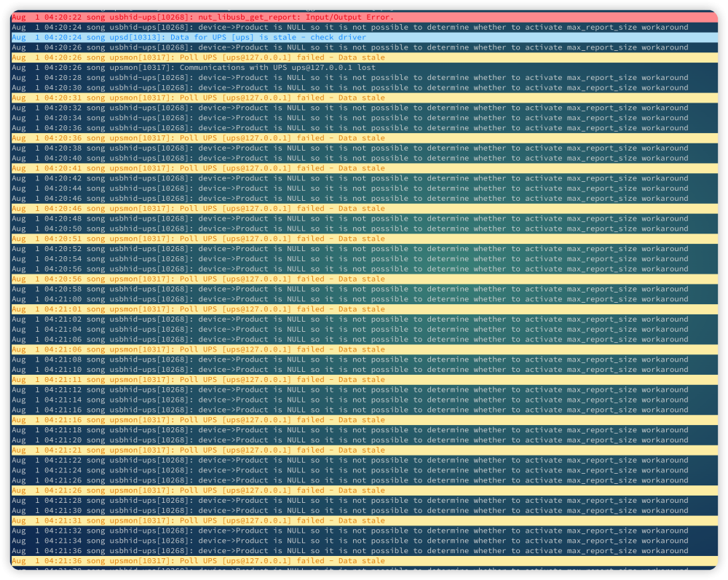The width and height of the screenshot is (728, 580).
Task: Click the upsmon Poll failed line at 04:21:06
Action: pos(364,350)
